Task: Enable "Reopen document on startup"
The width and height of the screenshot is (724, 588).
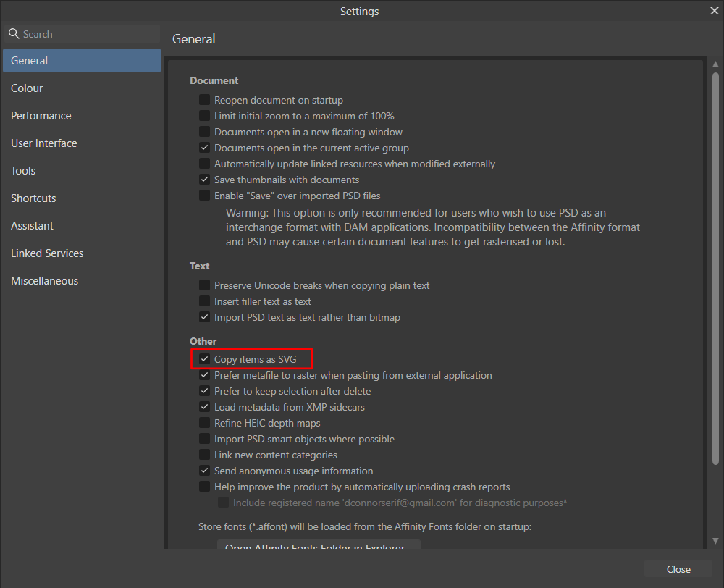Action: [x=204, y=100]
